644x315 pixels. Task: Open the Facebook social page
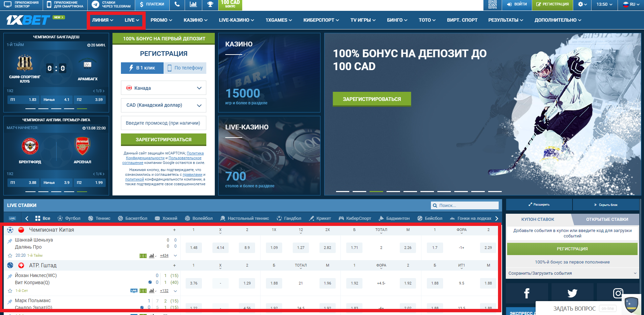coord(527,293)
